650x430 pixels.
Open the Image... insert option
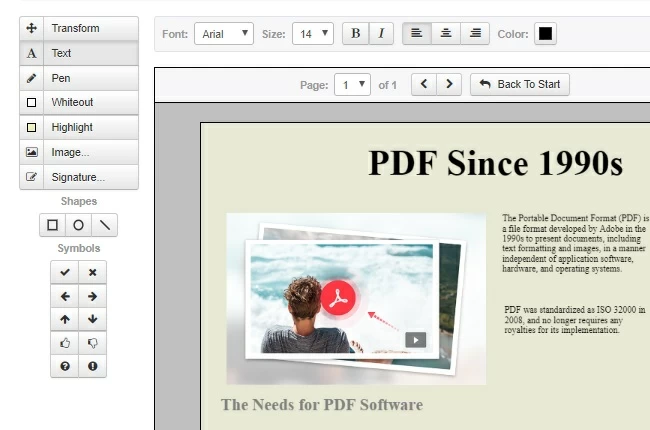79,152
